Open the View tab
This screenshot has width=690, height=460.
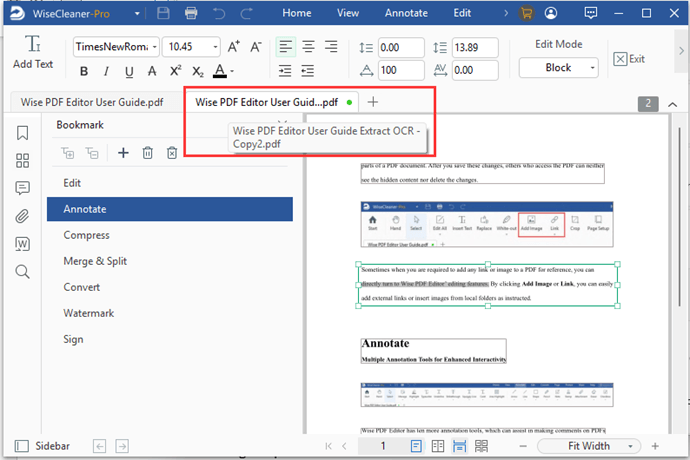(348, 13)
